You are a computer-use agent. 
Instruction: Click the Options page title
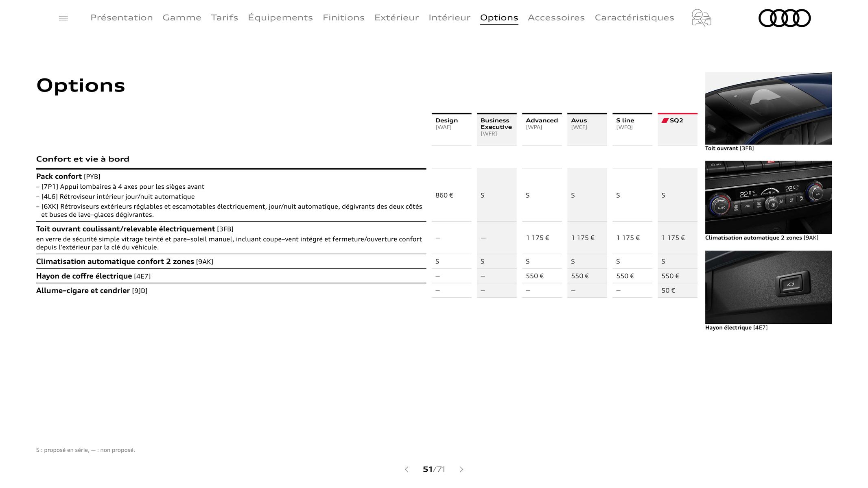81,85
